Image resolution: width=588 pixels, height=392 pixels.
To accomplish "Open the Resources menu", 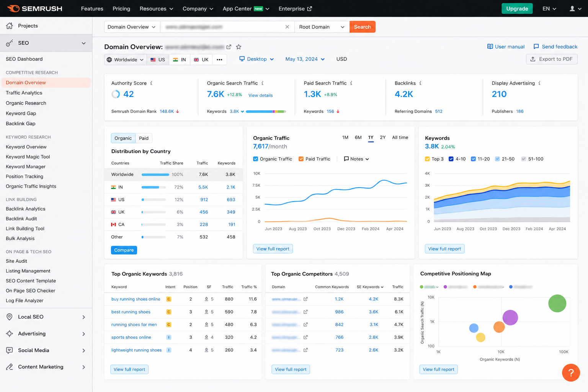I will (156, 8).
